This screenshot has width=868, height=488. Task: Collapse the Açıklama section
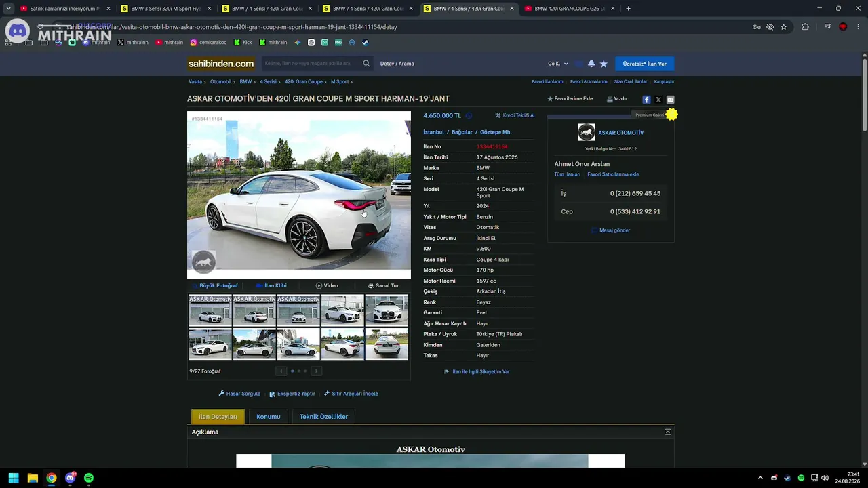[x=668, y=432]
